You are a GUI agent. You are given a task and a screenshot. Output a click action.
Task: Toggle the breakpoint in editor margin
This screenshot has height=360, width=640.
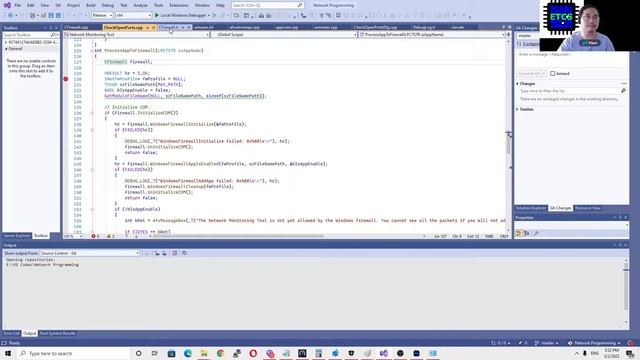click(x=66, y=79)
